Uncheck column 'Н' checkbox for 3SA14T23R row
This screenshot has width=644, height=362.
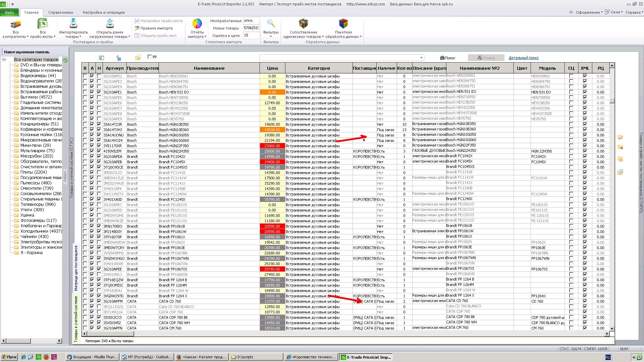99,124
